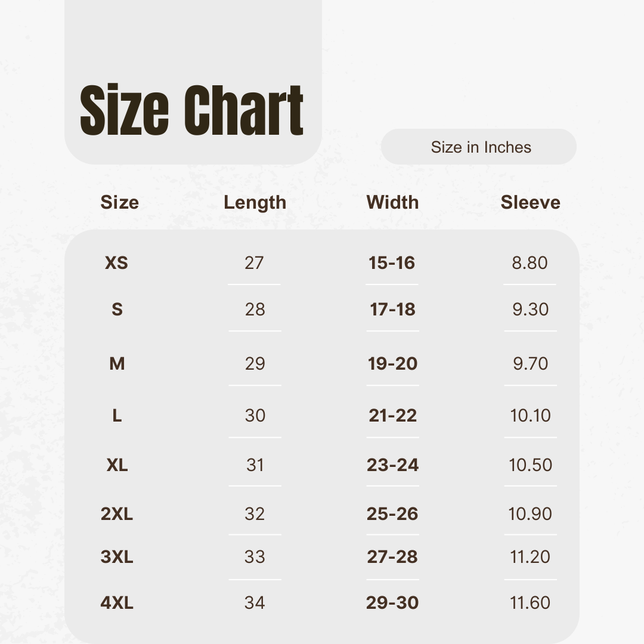Click the Size column header
The height and width of the screenshot is (644, 644).
(x=119, y=203)
